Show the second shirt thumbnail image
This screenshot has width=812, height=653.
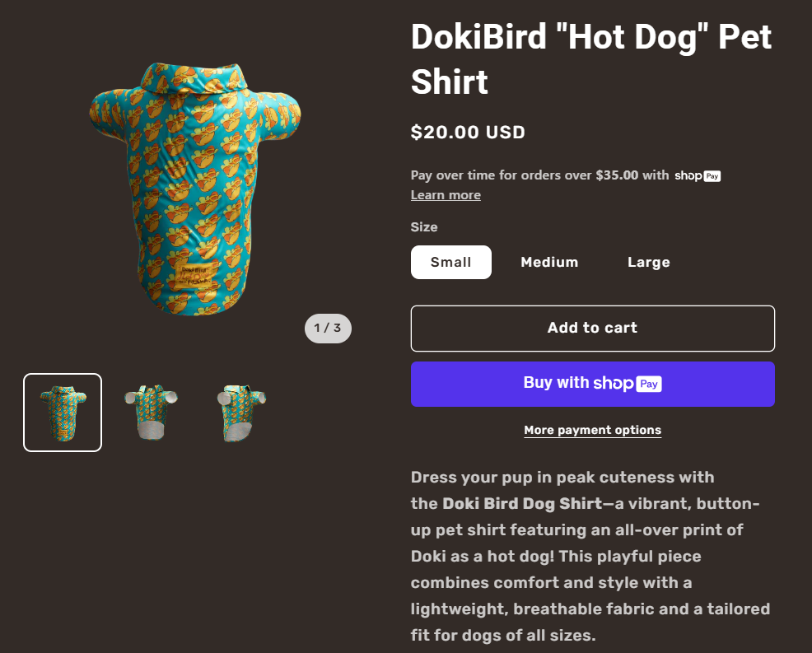pyautogui.click(x=152, y=413)
